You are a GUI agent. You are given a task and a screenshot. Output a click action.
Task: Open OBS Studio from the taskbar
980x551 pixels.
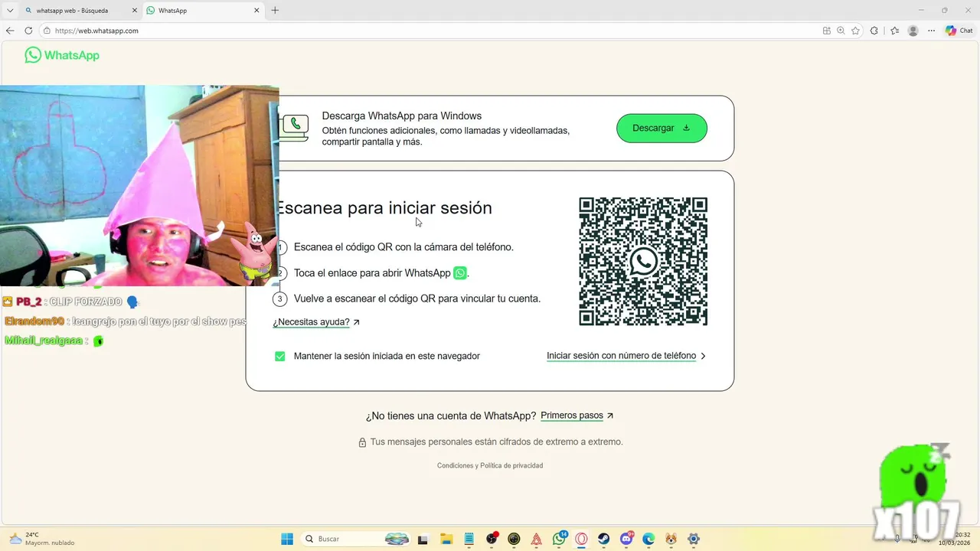[492, 539]
